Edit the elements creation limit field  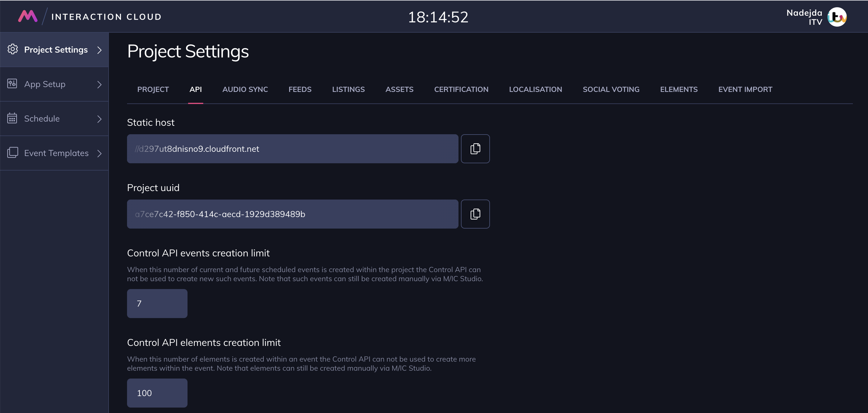157,393
